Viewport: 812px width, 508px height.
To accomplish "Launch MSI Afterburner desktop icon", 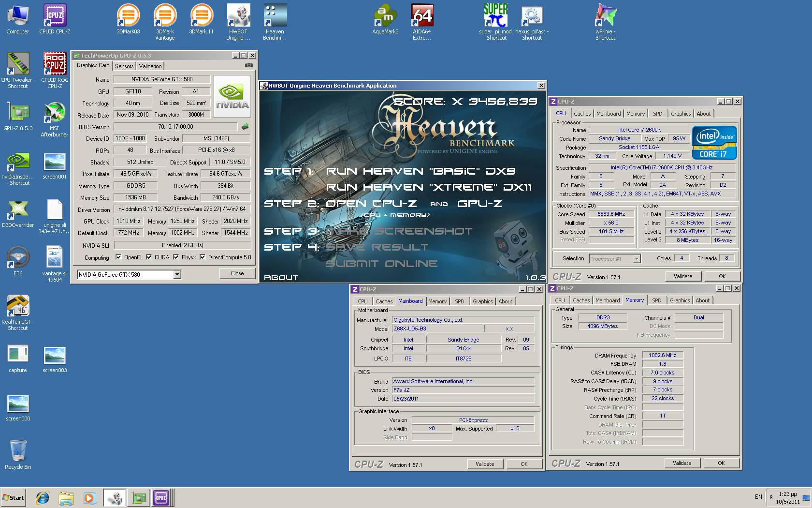I will coord(55,119).
